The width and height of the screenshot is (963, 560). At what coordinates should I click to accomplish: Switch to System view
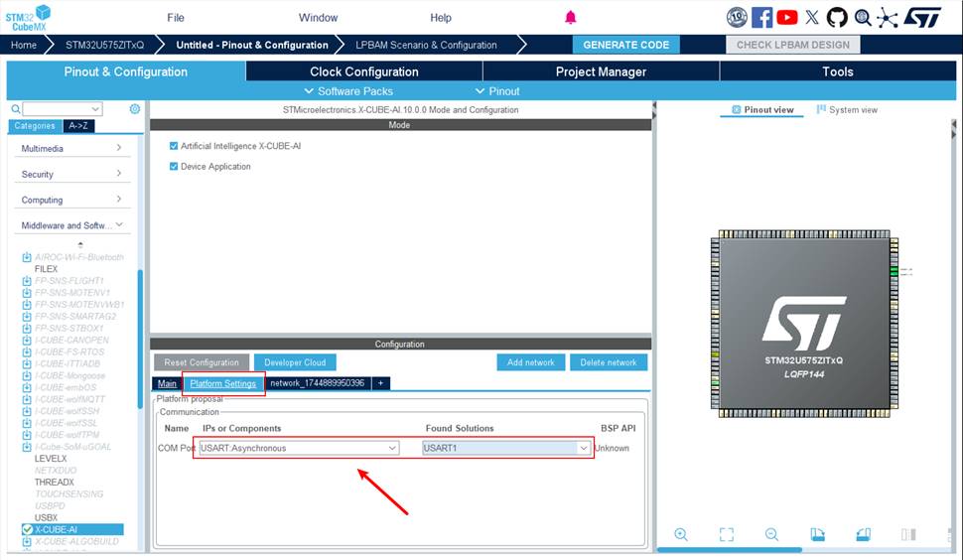847,110
